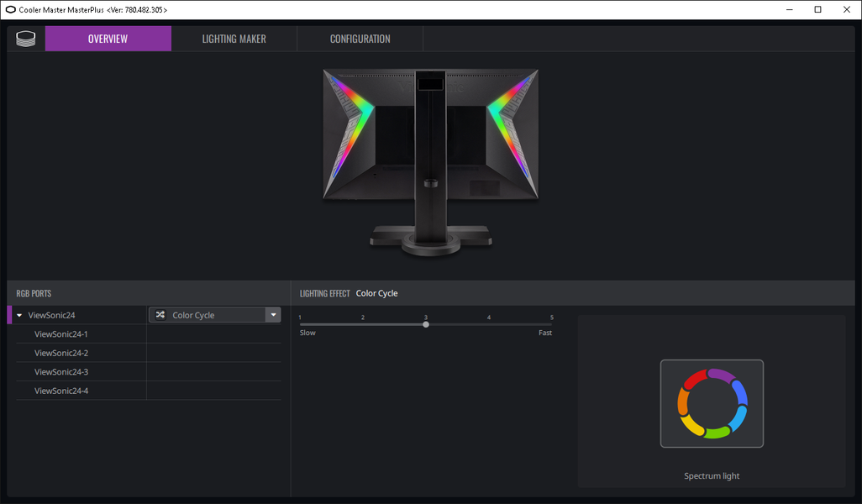Select ViewSonic24-1 port
This screenshot has height=504, width=862.
(x=61, y=333)
